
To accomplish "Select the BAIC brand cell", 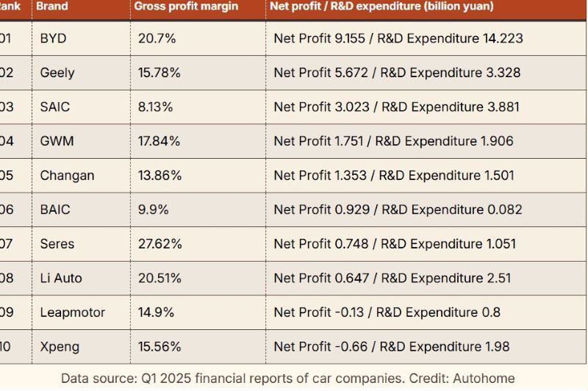I will pos(55,209).
